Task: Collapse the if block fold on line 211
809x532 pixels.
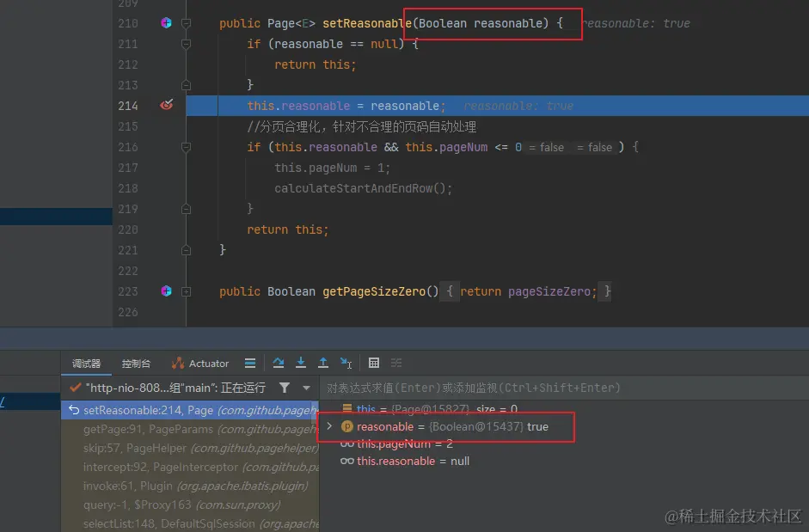Action: tap(187, 44)
